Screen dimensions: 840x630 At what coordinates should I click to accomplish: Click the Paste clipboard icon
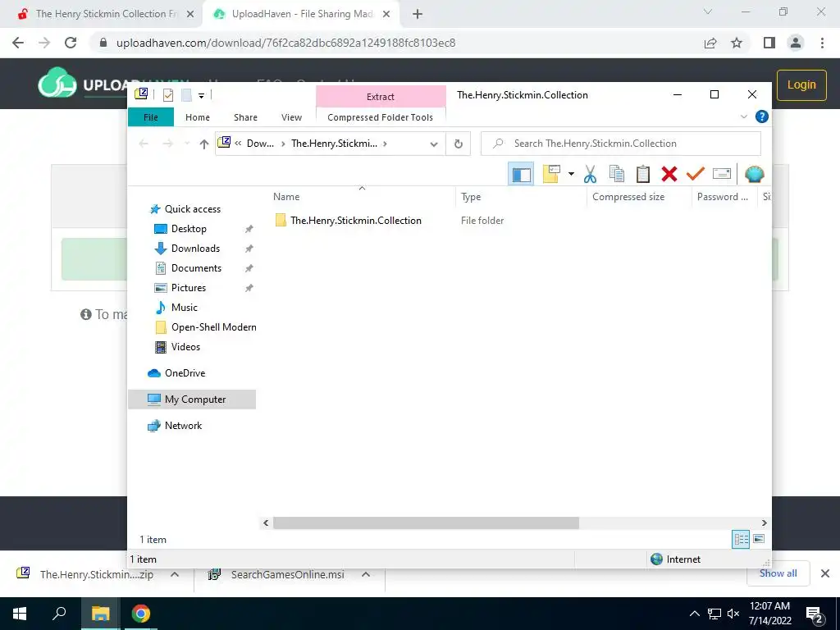[643, 174]
